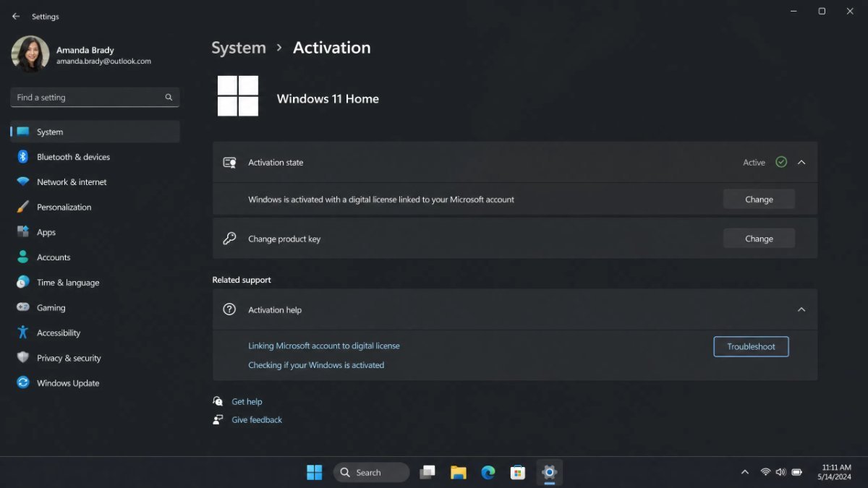This screenshot has width=868, height=488.
Task: Click Change beside the digital license message
Action: (759, 200)
